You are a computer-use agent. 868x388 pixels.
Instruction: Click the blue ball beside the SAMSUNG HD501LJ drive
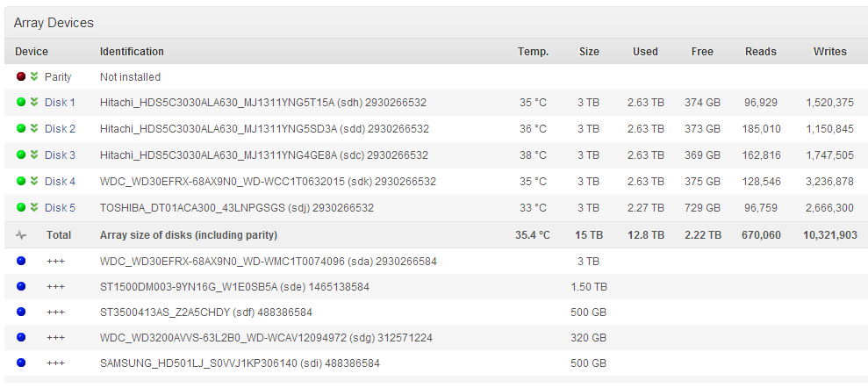21,363
